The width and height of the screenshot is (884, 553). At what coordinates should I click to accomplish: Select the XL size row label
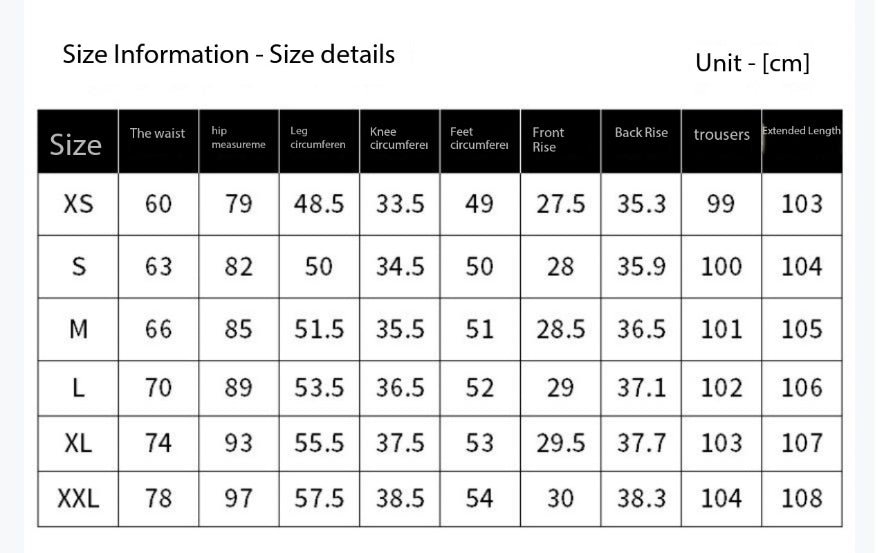click(78, 443)
